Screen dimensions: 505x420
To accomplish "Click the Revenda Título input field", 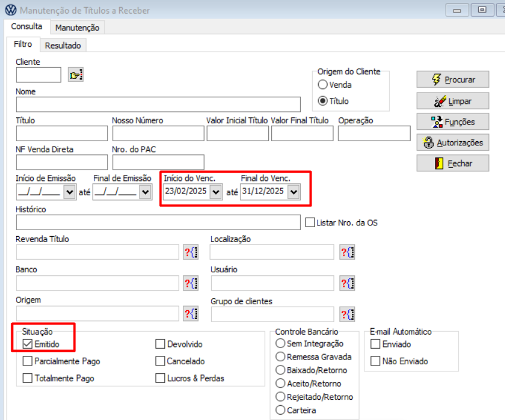I will (97, 252).
